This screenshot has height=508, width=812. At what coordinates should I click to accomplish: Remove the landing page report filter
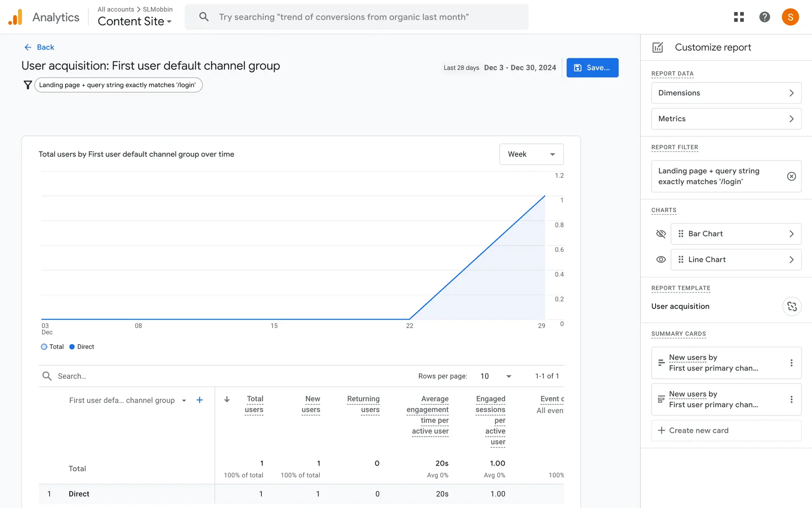pos(791,176)
